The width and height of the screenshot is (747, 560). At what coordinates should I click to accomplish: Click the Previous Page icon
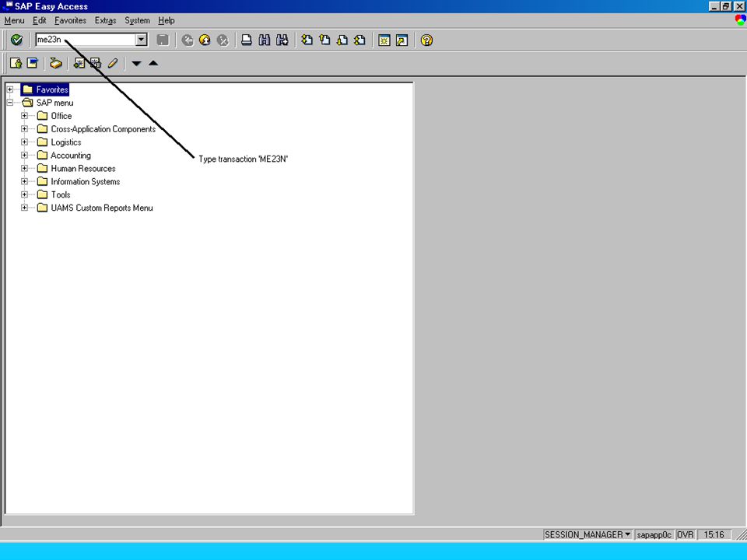pos(324,40)
